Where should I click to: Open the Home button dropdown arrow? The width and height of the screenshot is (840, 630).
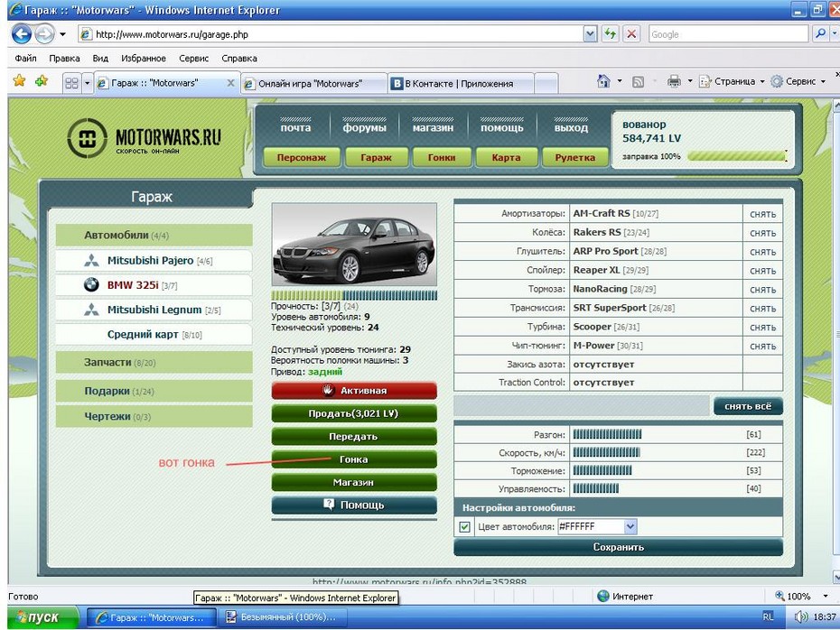[620, 81]
